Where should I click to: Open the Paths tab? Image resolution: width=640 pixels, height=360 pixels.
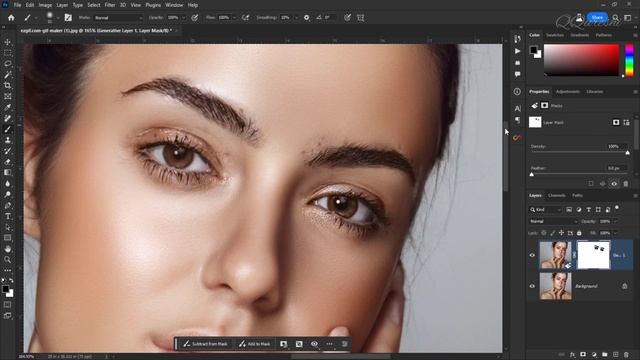pyautogui.click(x=577, y=196)
